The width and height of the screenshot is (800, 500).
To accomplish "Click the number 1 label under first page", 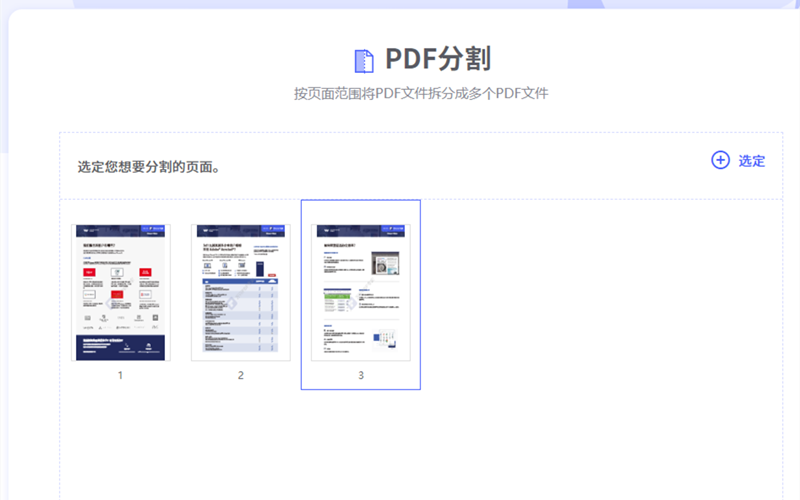I will (121, 376).
